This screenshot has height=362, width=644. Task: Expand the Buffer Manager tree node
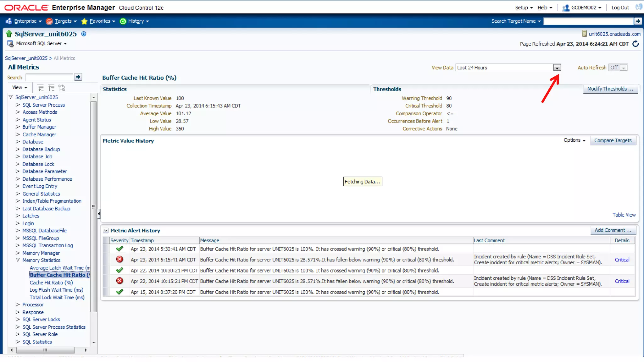click(x=18, y=127)
